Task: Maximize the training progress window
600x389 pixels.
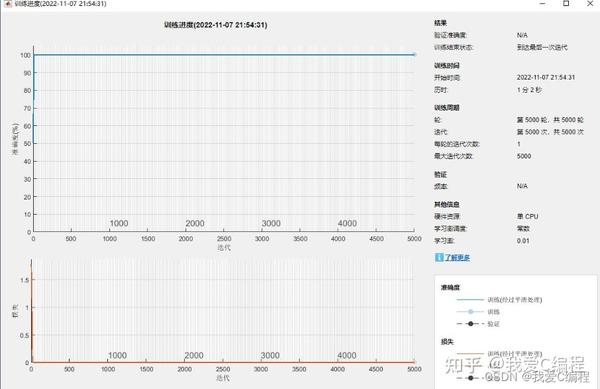Action: click(566, 3)
